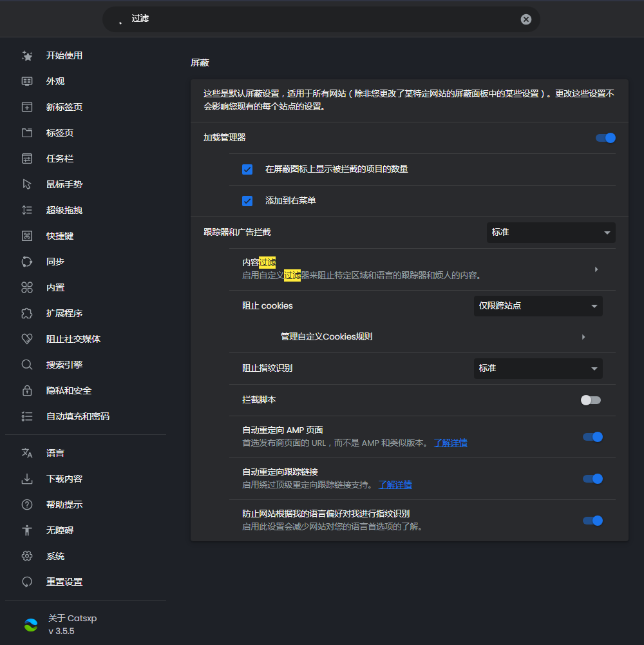This screenshot has height=645, width=644.
Task: Click the super drag icon beside 超级拖拽
Action: coord(27,210)
